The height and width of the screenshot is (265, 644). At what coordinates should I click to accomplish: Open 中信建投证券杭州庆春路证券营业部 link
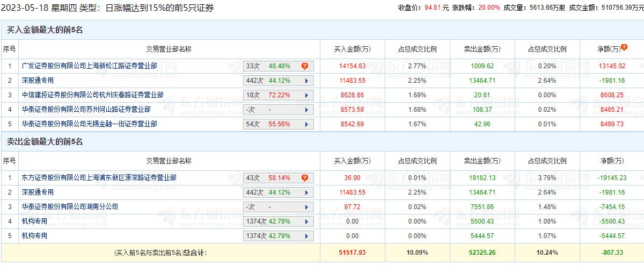tap(93, 95)
